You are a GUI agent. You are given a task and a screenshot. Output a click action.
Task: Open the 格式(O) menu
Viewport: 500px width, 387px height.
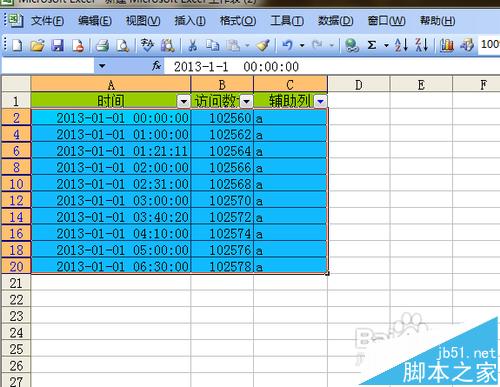(x=238, y=21)
